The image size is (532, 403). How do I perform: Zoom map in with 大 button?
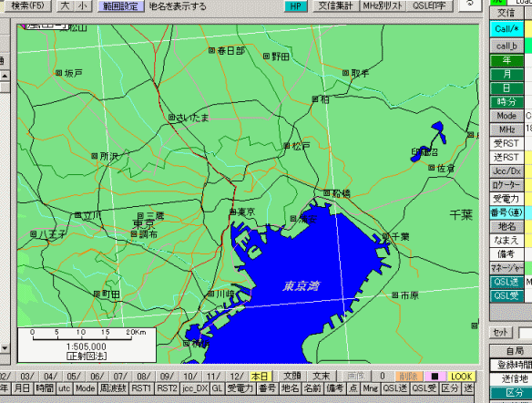(x=66, y=5)
